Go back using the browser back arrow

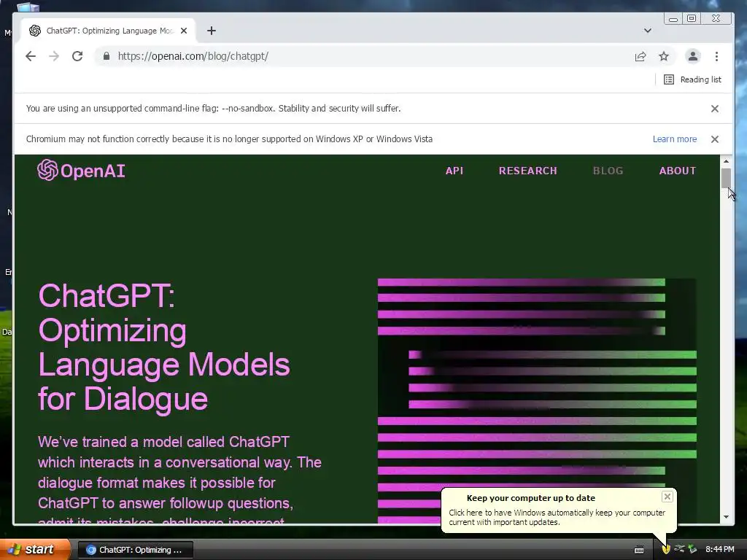31,56
